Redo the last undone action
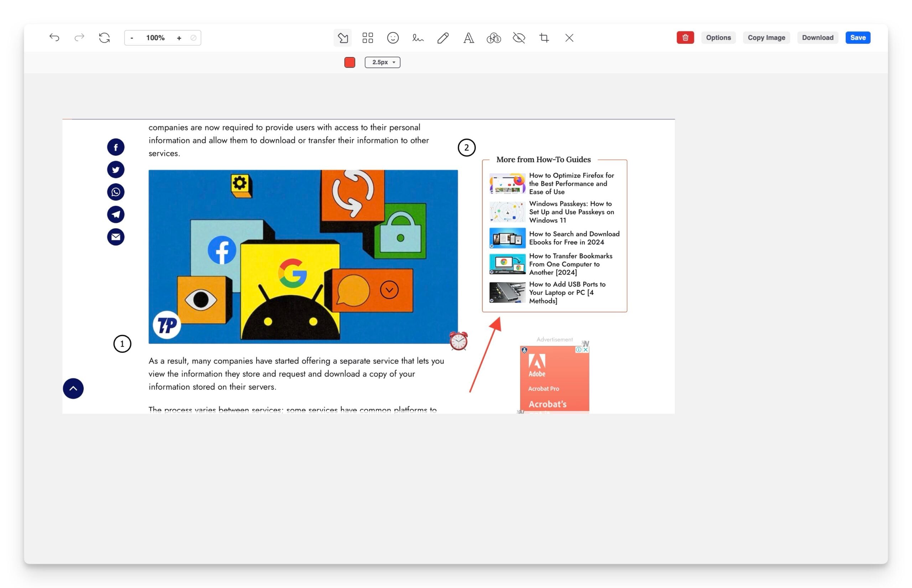Viewport: 912px width, 588px height. coord(79,37)
